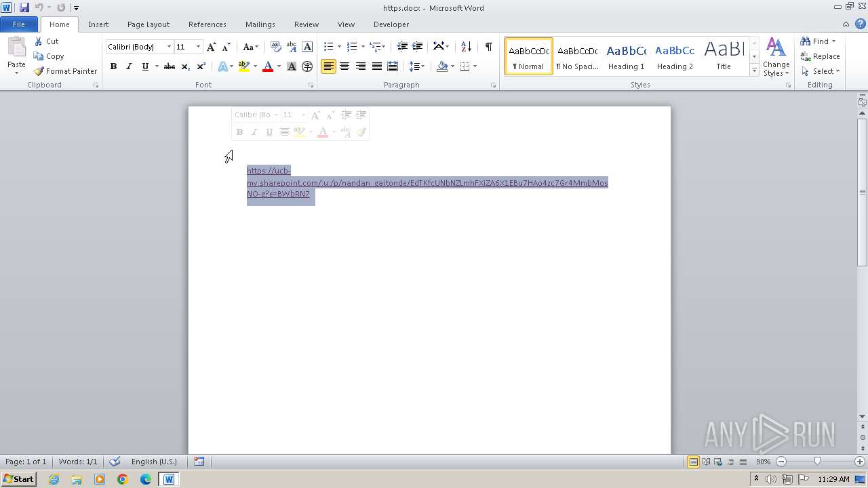The image size is (868, 488).
Task: Toggle superscript formatting
Action: [x=201, y=66]
